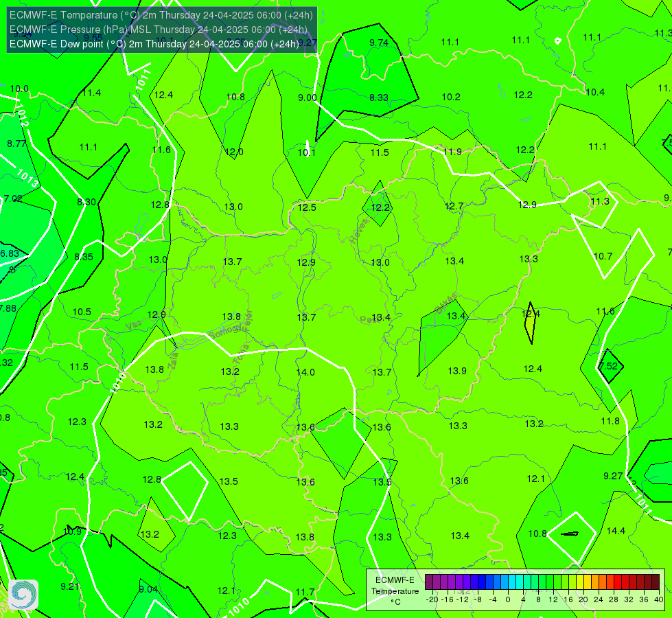Image resolution: width=672 pixels, height=618 pixels.
Task: Click the 10.5 temperature value
Action: 82,312
